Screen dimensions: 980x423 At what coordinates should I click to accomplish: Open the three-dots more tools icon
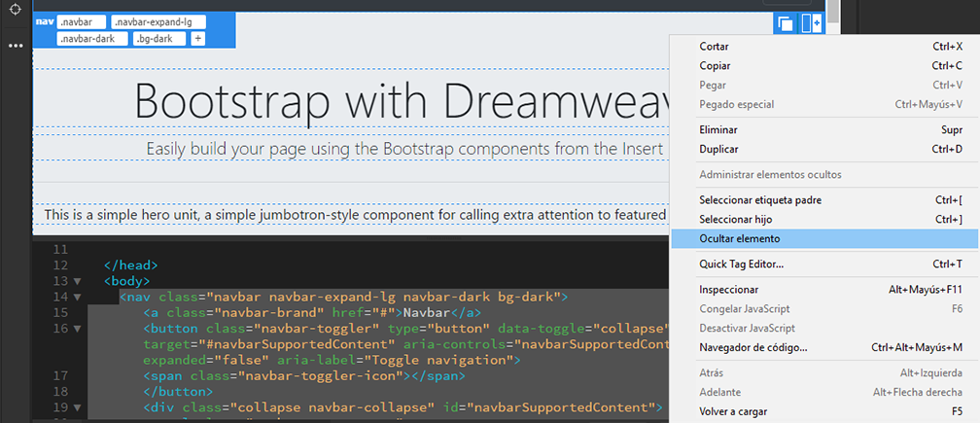point(16,45)
